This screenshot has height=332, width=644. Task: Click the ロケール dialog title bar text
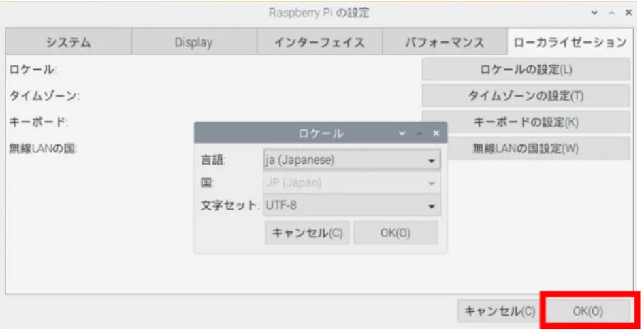(x=321, y=134)
